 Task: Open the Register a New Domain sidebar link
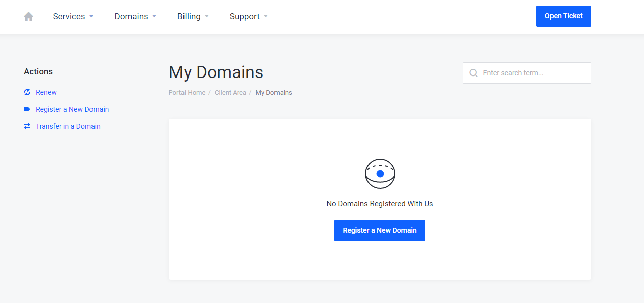[72, 109]
